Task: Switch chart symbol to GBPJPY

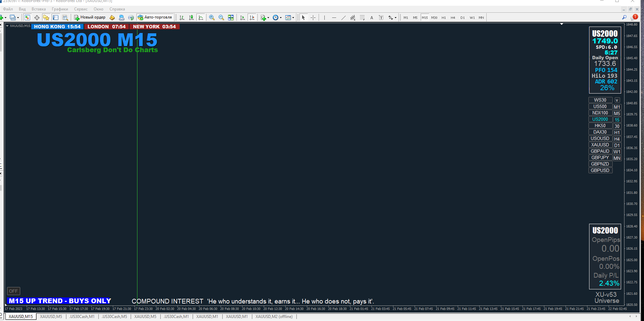Action: (x=600, y=158)
